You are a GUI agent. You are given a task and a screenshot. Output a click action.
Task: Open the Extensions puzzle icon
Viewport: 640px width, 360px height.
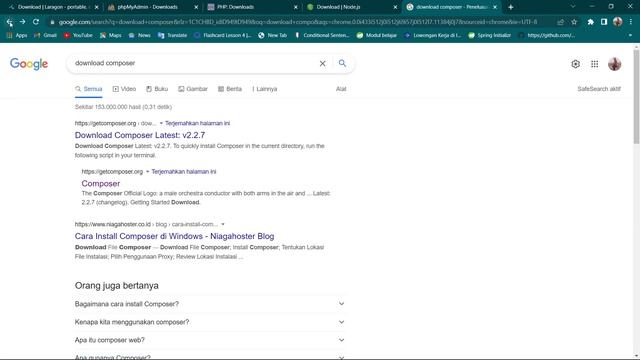pos(591,22)
